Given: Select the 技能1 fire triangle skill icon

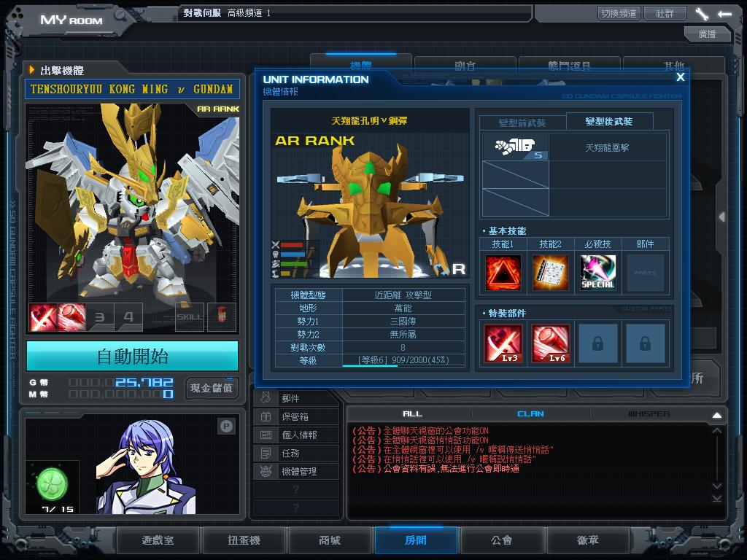Looking at the screenshot, I should tap(503, 273).
